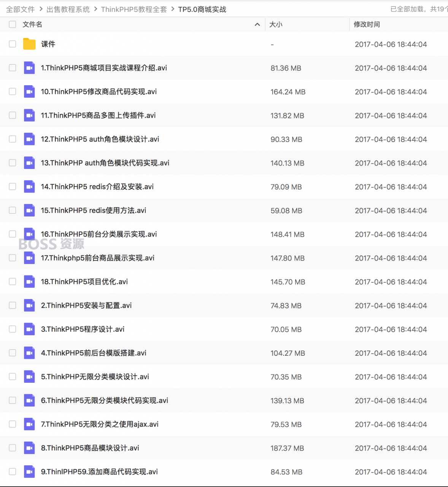The width and height of the screenshot is (448, 487).
Task: Check the box for 课件 folder
Action: (13, 44)
